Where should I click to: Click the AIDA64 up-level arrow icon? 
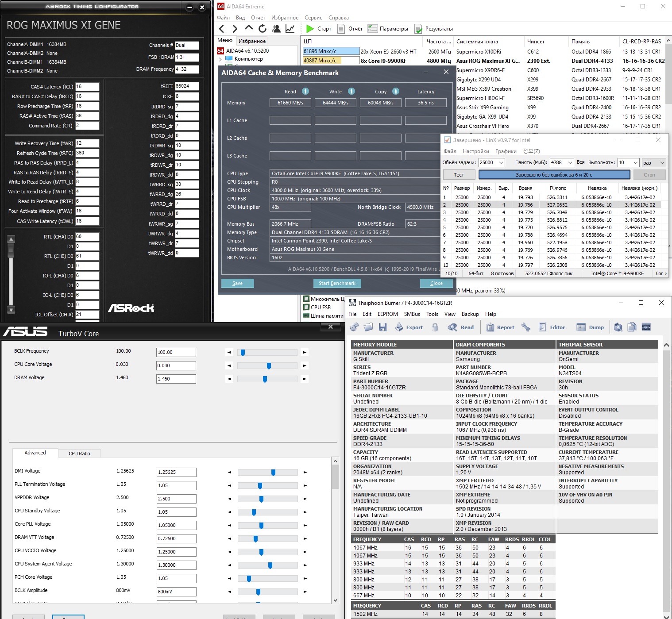[x=249, y=28]
